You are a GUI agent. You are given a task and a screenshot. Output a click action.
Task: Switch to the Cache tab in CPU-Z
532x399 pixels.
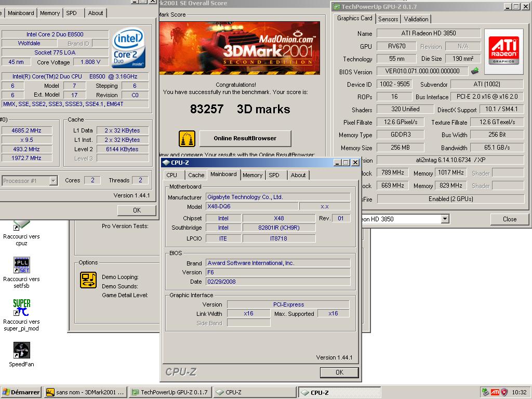(x=196, y=175)
